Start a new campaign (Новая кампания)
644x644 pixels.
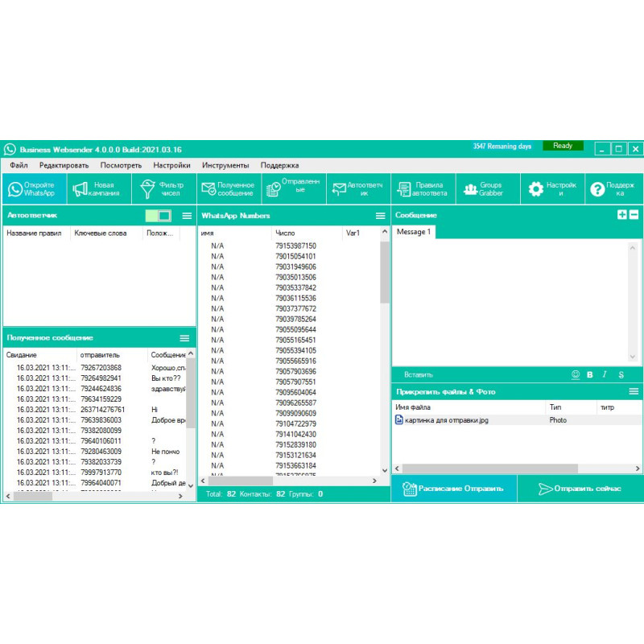coord(98,189)
